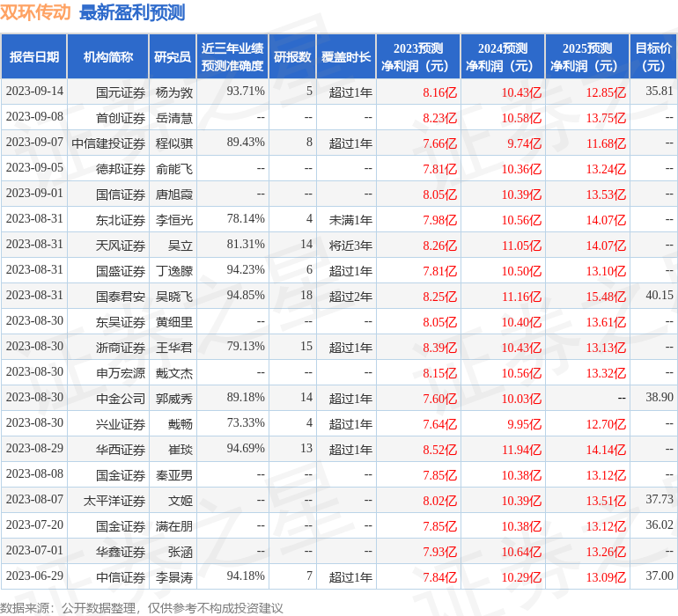The width and height of the screenshot is (678, 616).
Task: Click researcher name 俞能飞
Action: pos(173,169)
